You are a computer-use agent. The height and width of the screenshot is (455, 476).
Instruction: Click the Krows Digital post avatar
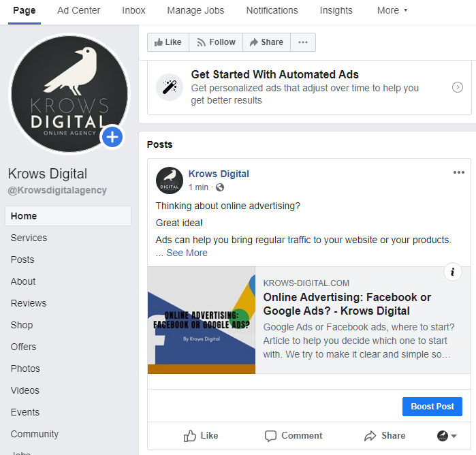(x=170, y=181)
